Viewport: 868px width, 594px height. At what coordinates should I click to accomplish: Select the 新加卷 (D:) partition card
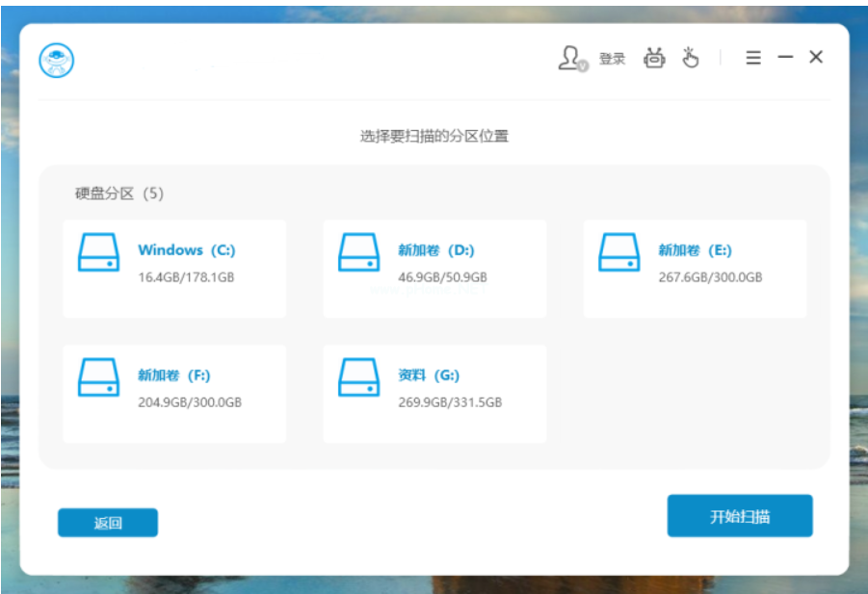434,266
